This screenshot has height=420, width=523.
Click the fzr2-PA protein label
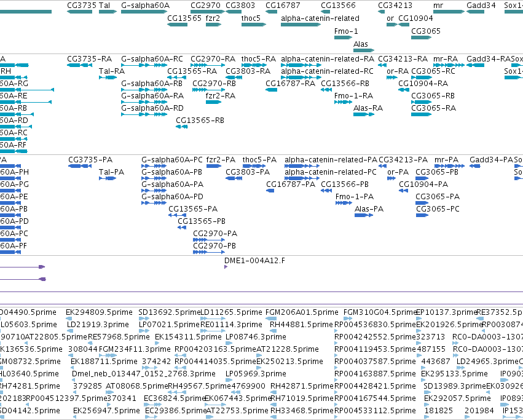pyautogui.click(x=221, y=160)
